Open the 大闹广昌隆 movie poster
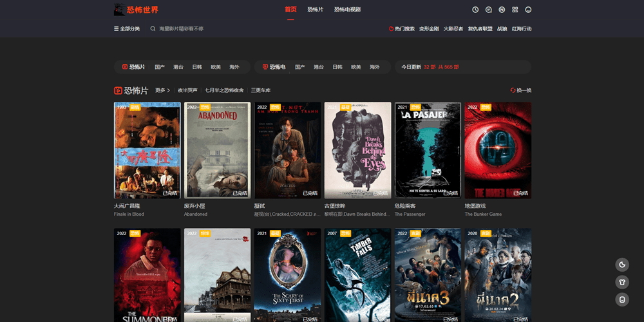644x322 pixels. [x=147, y=150]
